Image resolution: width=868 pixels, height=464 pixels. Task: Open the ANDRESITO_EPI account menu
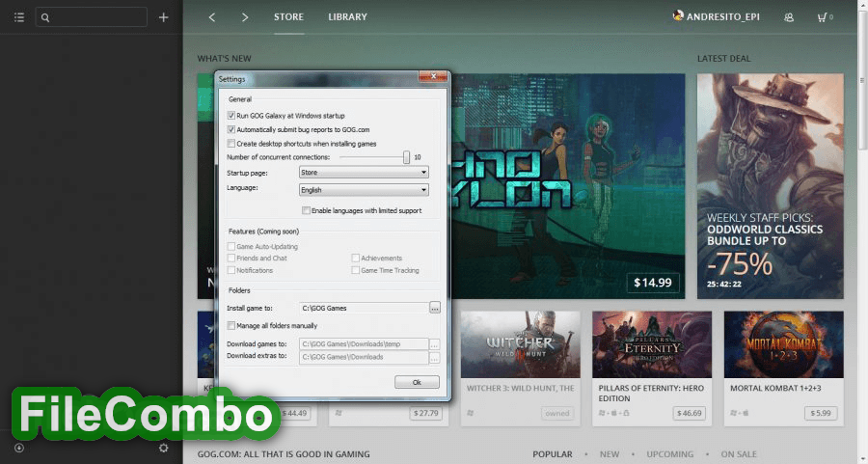723,17
